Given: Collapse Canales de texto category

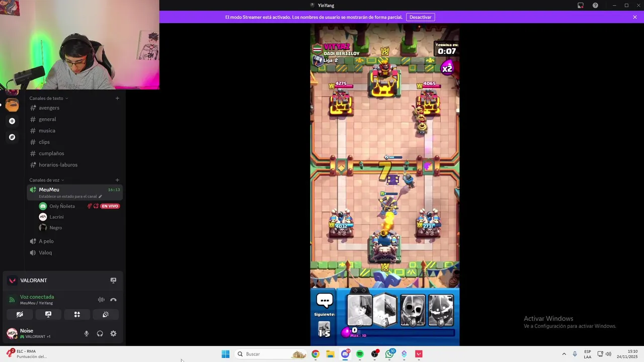Looking at the screenshot, I should click(x=48, y=98).
